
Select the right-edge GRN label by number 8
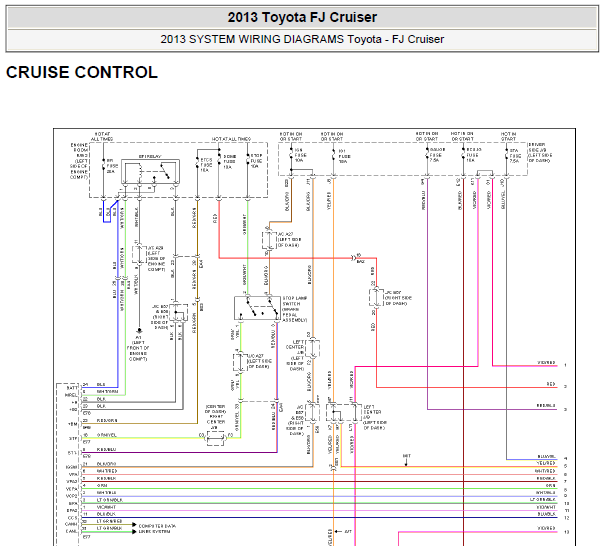tap(551, 485)
